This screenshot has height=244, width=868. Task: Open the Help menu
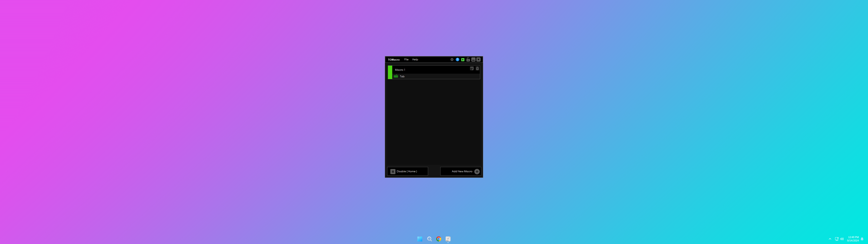pos(415,60)
